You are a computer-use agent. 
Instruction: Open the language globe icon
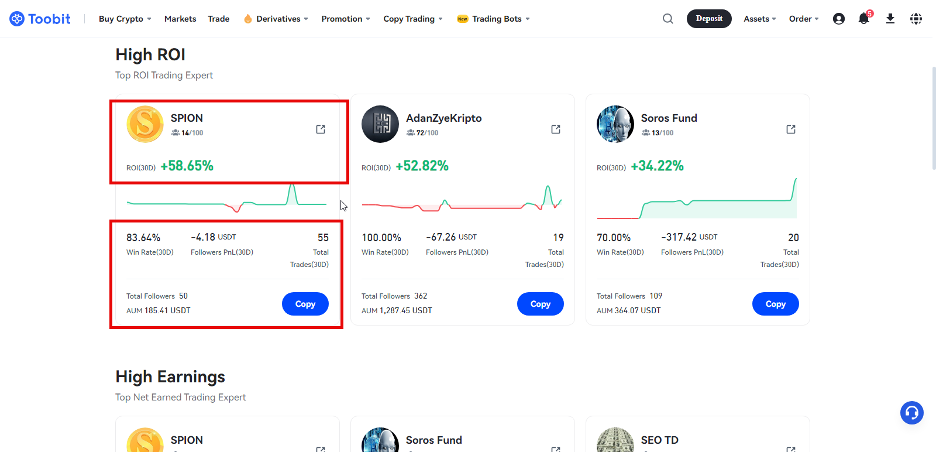click(916, 19)
